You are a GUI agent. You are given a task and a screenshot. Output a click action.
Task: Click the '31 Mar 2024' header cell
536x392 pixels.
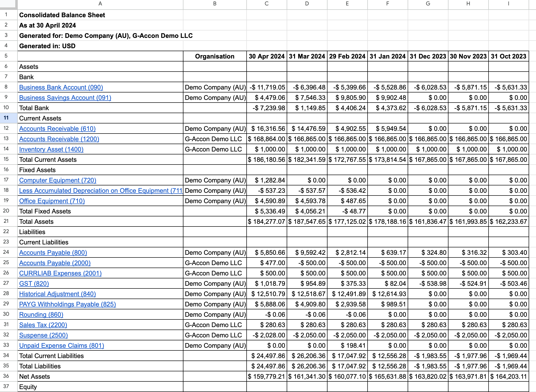[x=307, y=56]
